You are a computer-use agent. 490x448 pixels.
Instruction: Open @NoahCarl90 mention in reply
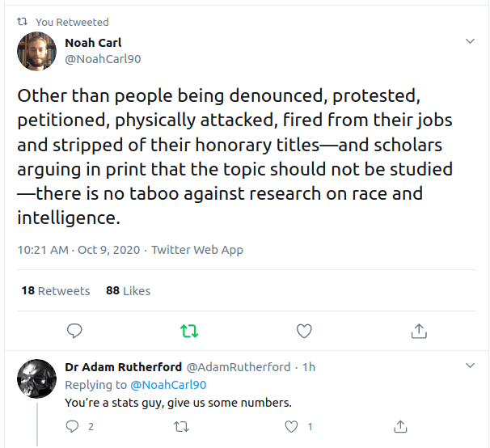click(168, 385)
